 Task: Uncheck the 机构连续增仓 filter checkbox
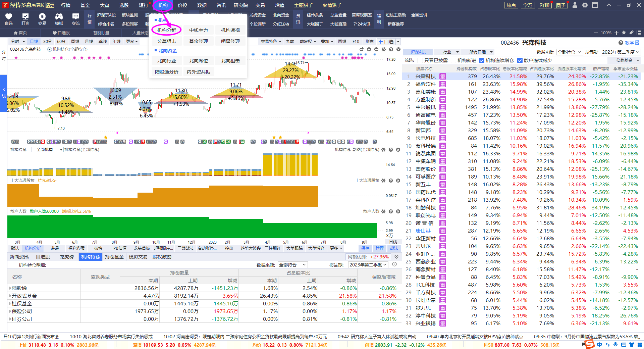482,60
